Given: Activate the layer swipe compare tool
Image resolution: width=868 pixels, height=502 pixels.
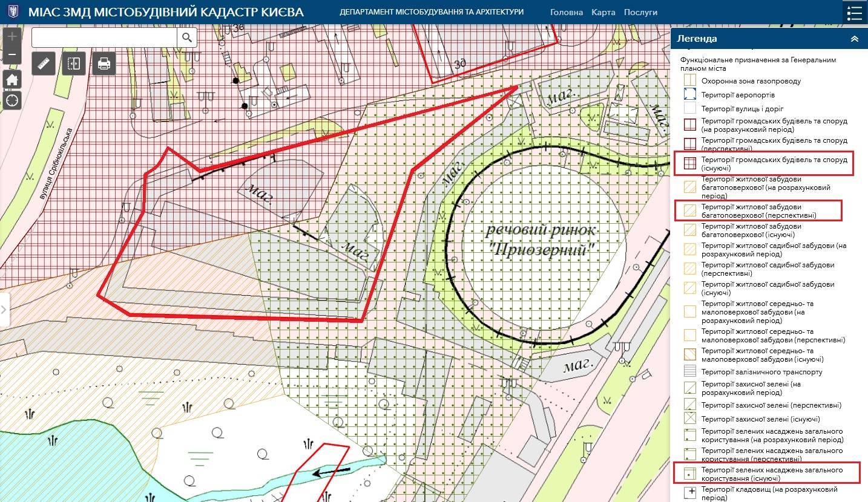Looking at the screenshot, I should [x=74, y=63].
